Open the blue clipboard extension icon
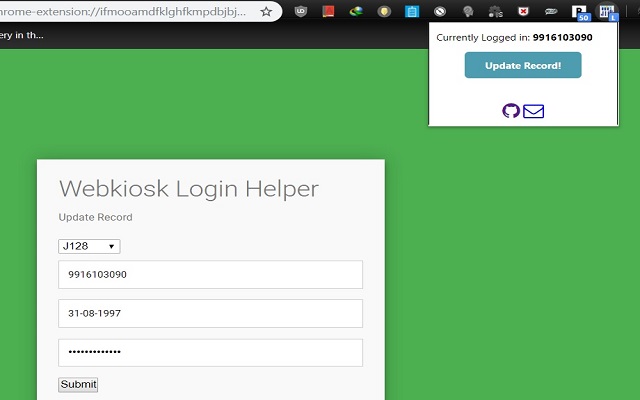The image size is (640, 400). (412, 11)
